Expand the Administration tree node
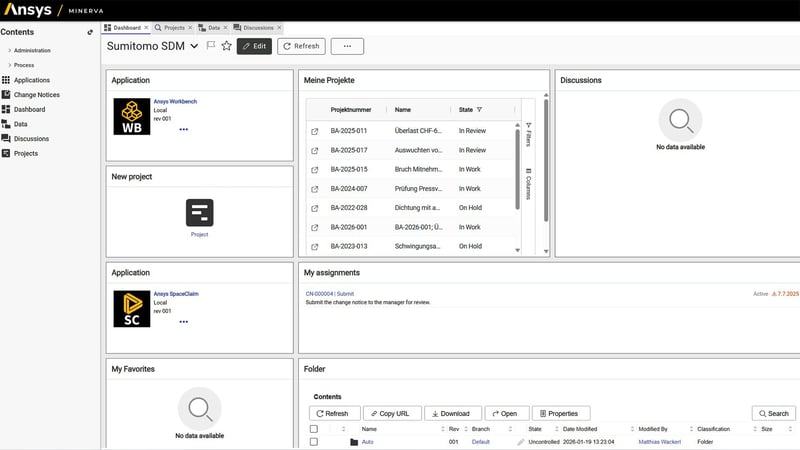Screen dimensions: 800x450 (9, 50)
